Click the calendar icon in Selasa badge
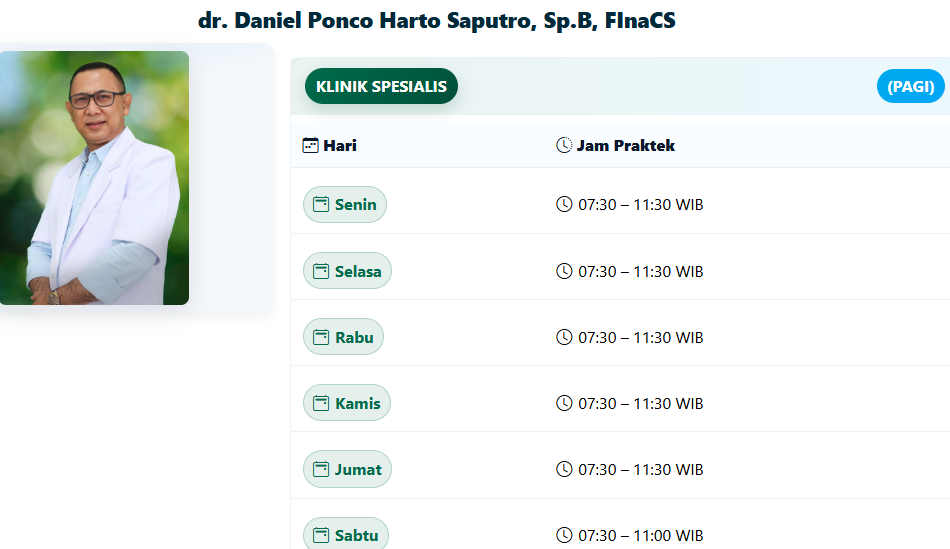This screenshot has height=549, width=950. pos(321,271)
